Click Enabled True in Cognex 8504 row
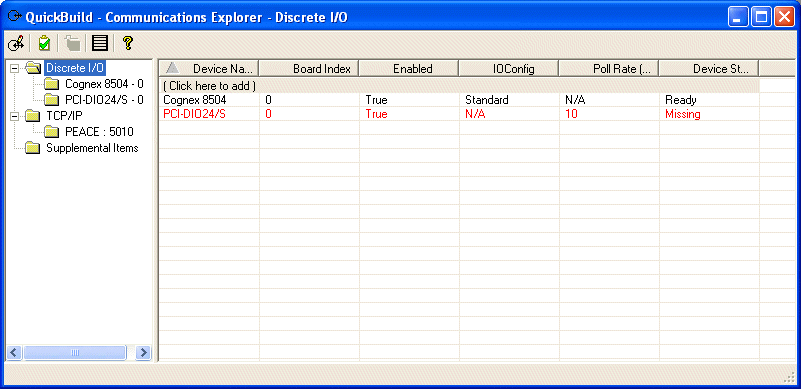The height and width of the screenshot is (389, 801). 409,100
